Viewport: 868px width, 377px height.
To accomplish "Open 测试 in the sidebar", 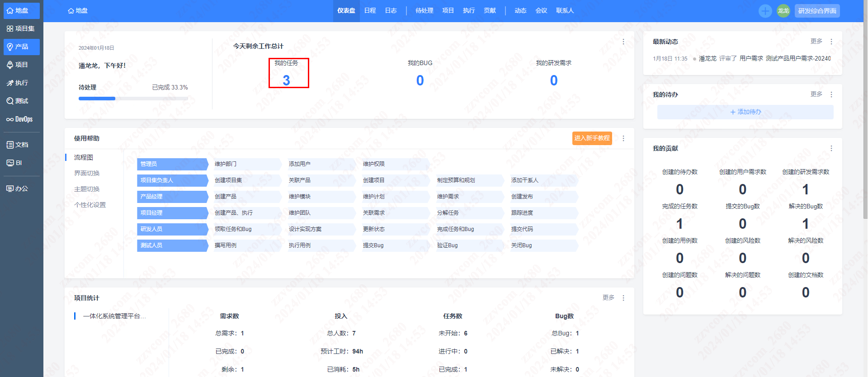I will point(21,101).
